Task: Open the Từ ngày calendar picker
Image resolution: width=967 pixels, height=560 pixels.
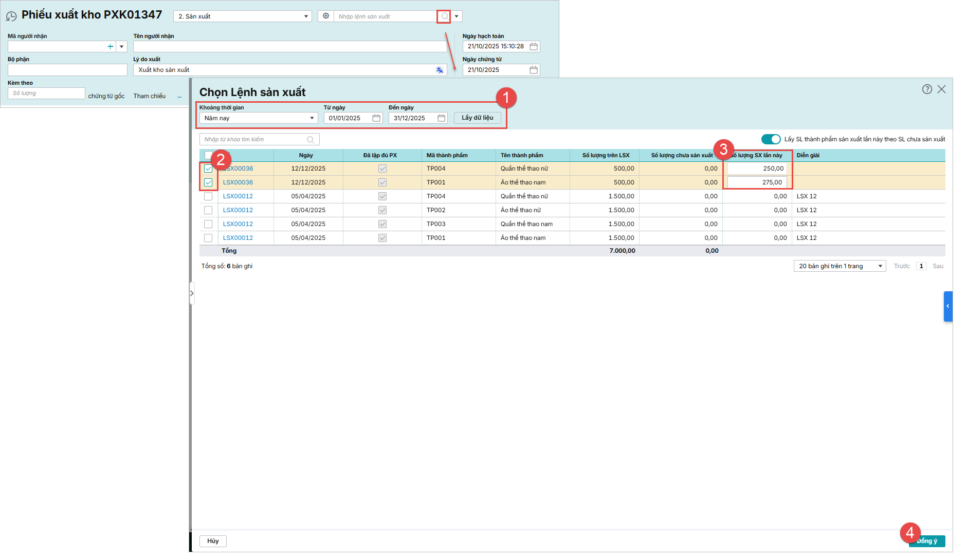Action: coord(376,118)
